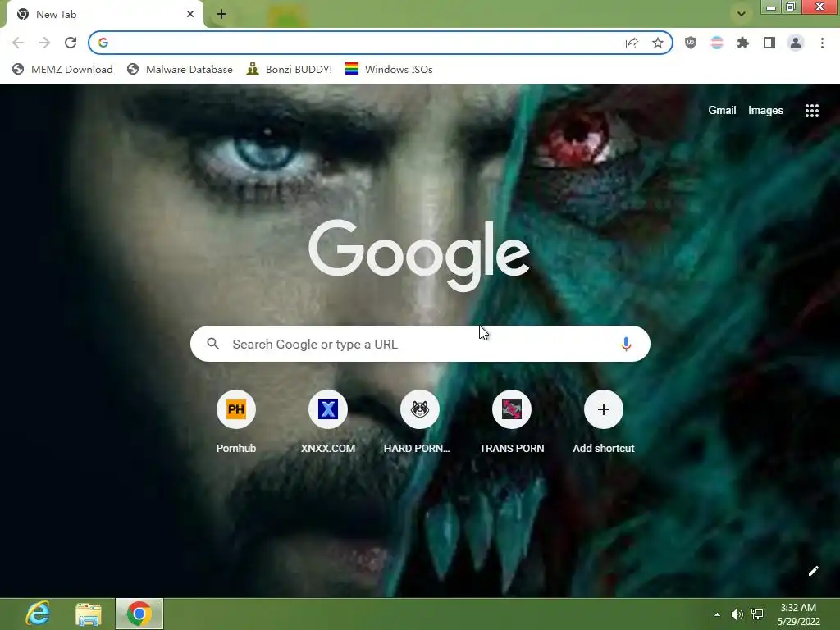Screen dimensions: 840x630
Task: Open the Bonzi BUDDY! bookmark
Action: coord(290,69)
